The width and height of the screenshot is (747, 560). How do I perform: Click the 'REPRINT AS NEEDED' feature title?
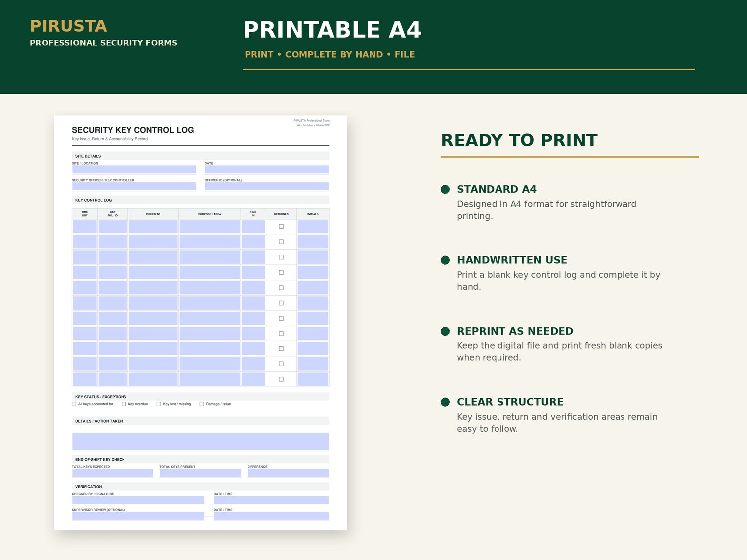(x=515, y=331)
